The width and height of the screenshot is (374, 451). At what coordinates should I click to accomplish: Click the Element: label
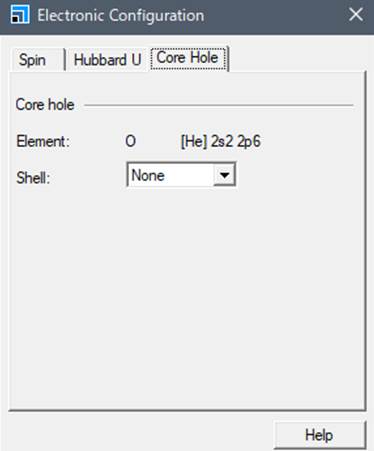click(43, 141)
